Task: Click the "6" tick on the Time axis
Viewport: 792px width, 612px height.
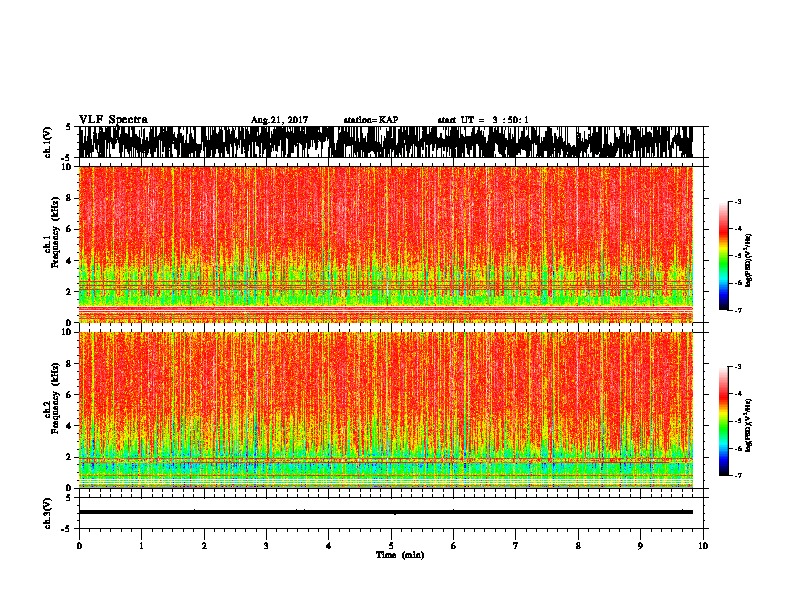Action: (454, 546)
